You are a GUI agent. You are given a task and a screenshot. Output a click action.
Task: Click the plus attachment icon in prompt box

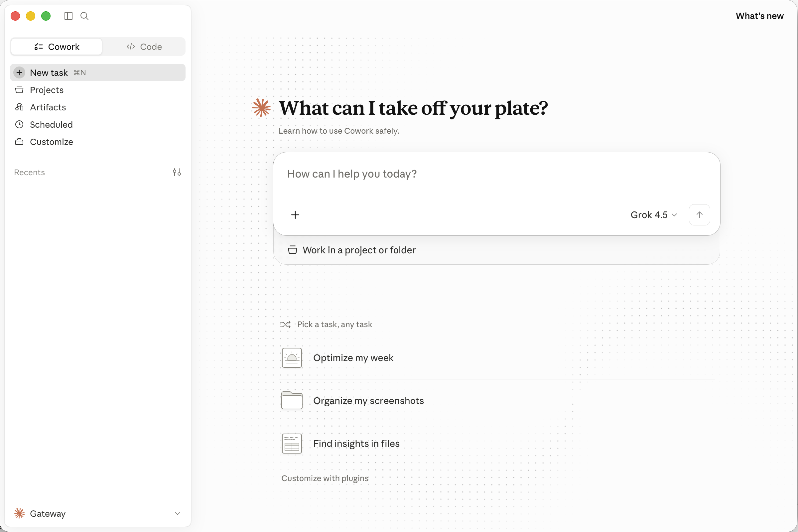click(295, 215)
